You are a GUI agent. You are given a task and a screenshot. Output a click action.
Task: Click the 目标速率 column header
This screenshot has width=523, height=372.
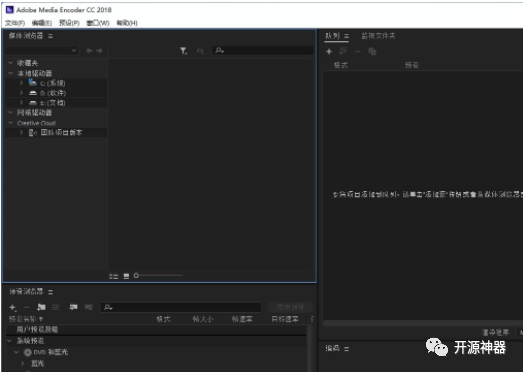click(x=285, y=319)
